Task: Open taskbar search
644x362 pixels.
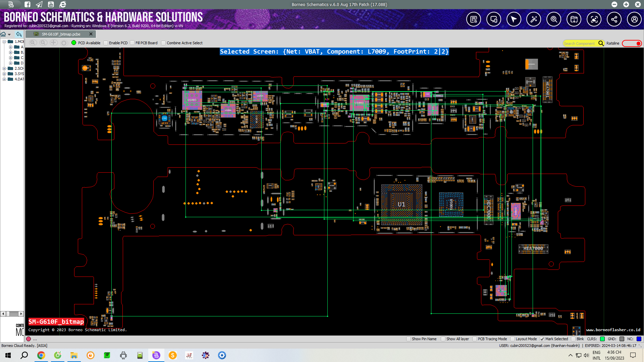Action: 24,355
